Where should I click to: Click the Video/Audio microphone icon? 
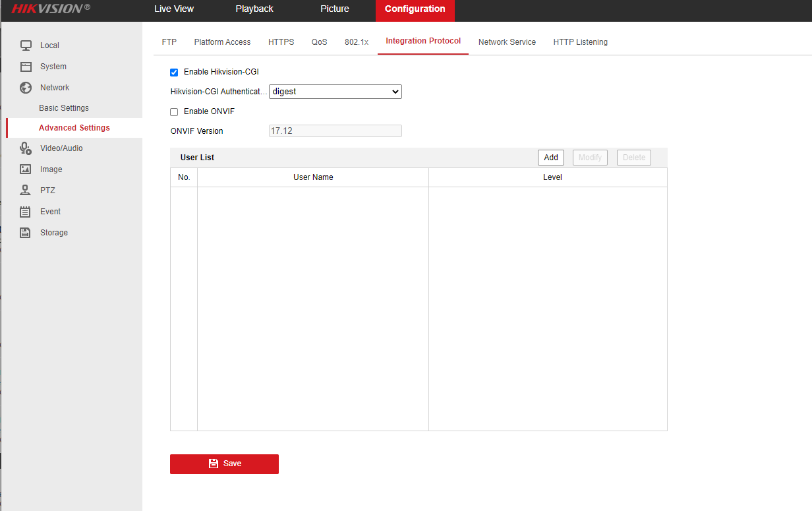pyautogui.click(x=26, y=148)
